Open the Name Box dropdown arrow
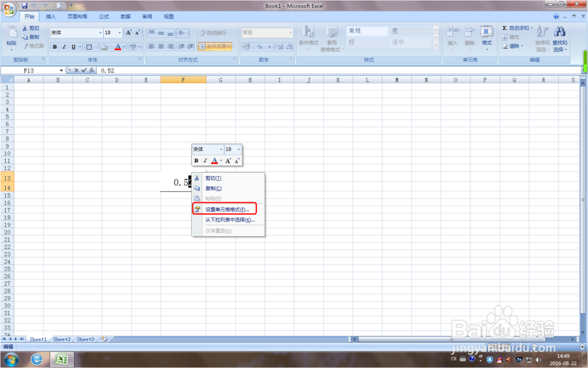This screenshot has height=368, width=588. tap(61, 71)
